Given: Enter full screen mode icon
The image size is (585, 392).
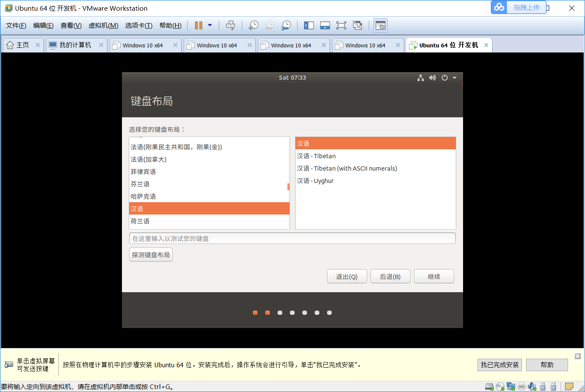Looking at the screenshot, I should coord(341,26).
